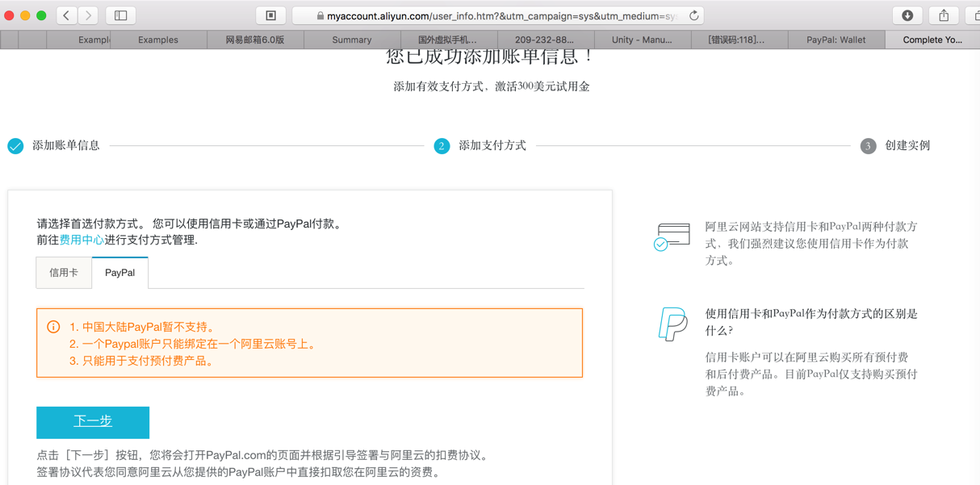
Task: Click the credit card icon
Action: pyautogui.click(x=672, y=236)
